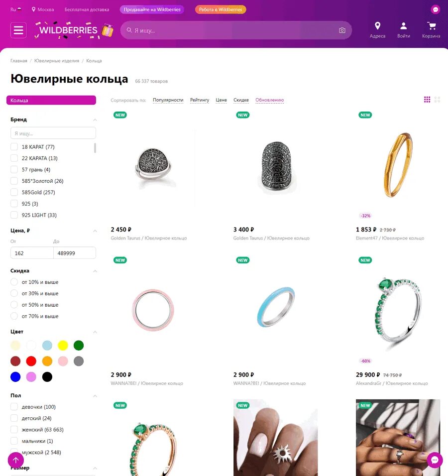Collapse the Скидка filter section
The width and height of the screenshot is (448, 476).
95,271
